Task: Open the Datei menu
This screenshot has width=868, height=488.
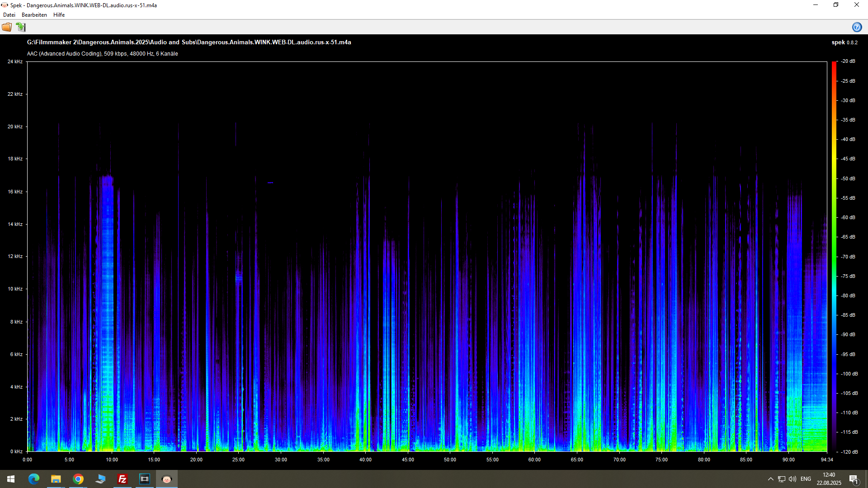Action: 9,15
